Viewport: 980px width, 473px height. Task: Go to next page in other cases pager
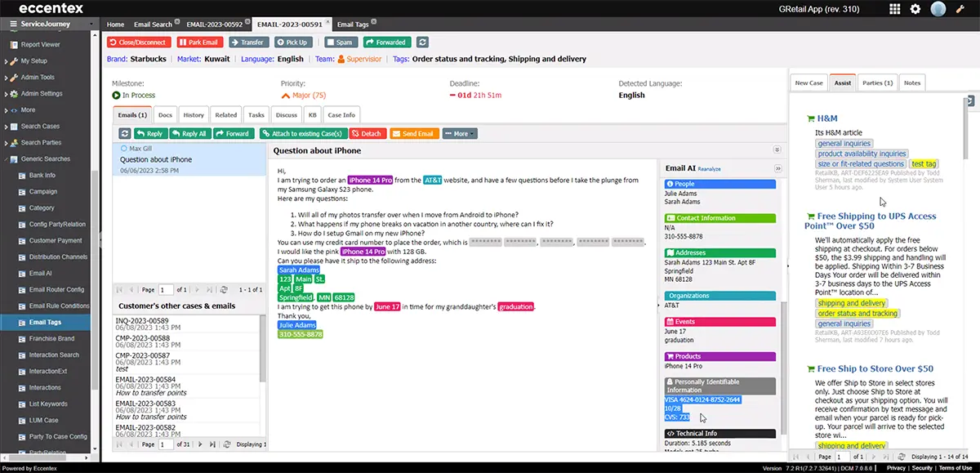click(x=202, y=444)
